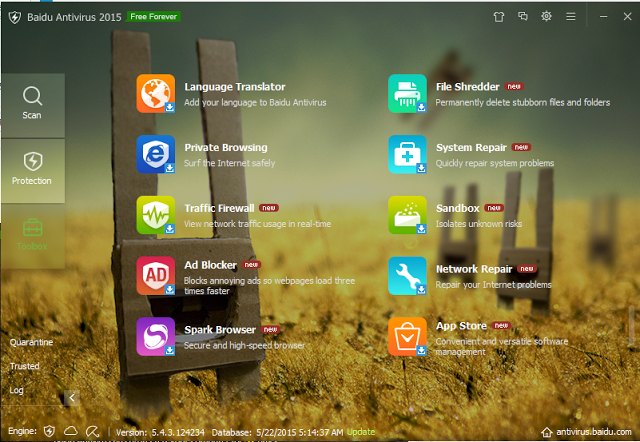Click the System Repair title text

pos(471,147)
